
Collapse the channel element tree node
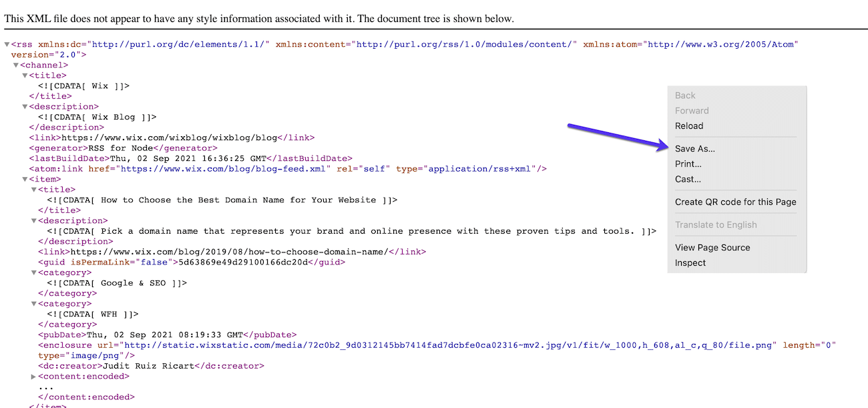[x=15, y=65]
